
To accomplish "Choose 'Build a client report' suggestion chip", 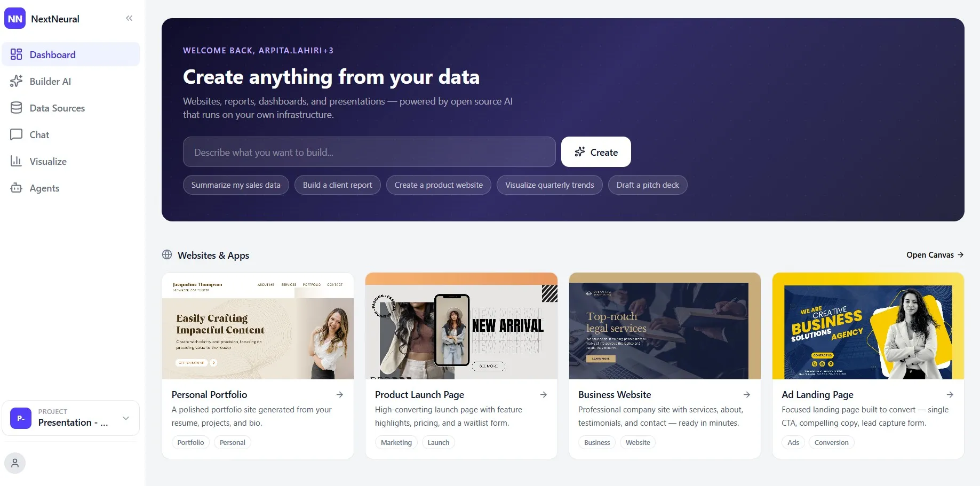I will coord(338,185).
